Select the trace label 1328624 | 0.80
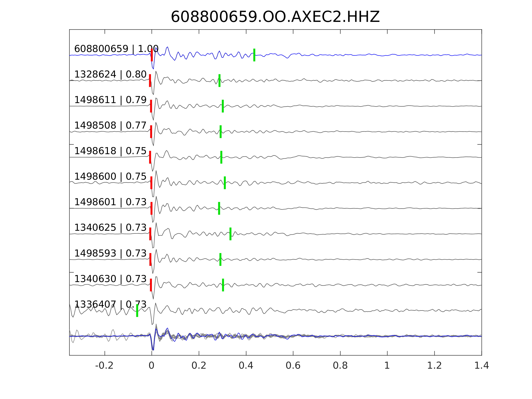The width and height of the screenshot is (532, 399). [x=110, y=74]
